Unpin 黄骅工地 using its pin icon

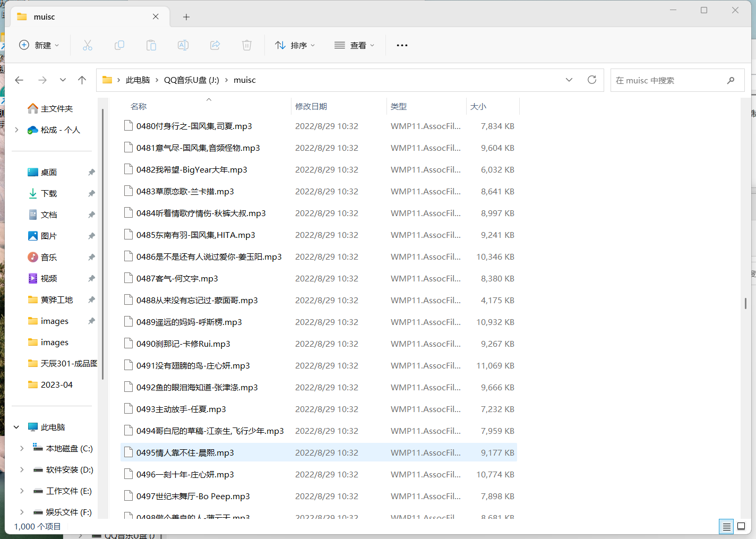click(x=91, y=300)
